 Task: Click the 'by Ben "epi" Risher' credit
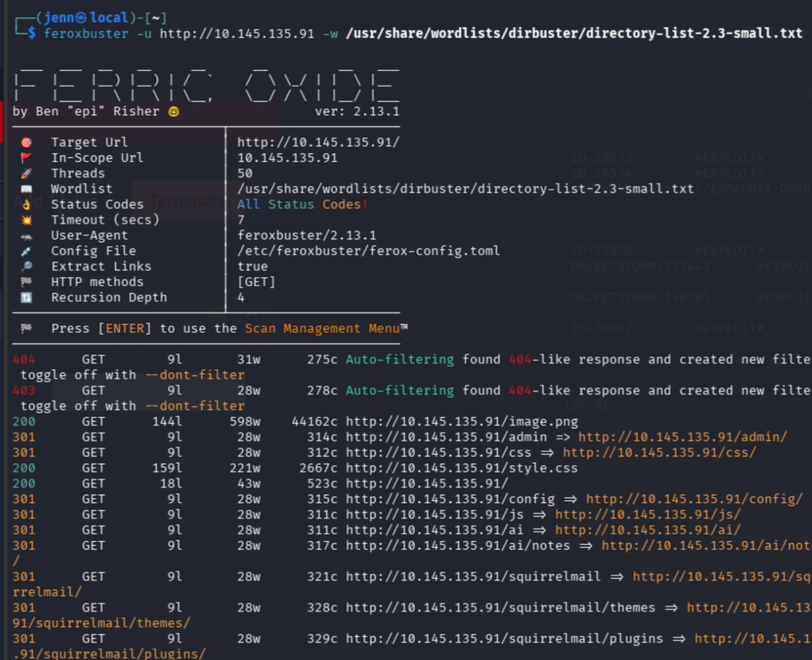(x=86, y=112)
